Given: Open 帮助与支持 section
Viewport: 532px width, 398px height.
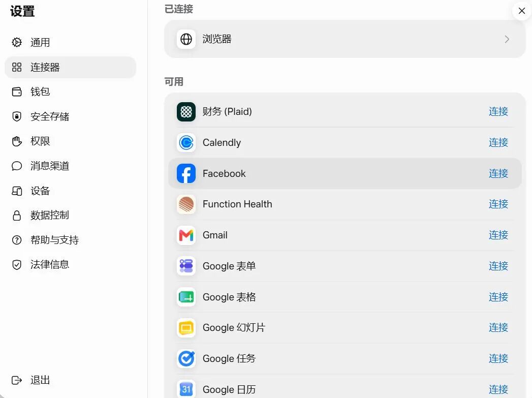Looking at the screenshot, I should click(70, 240).
